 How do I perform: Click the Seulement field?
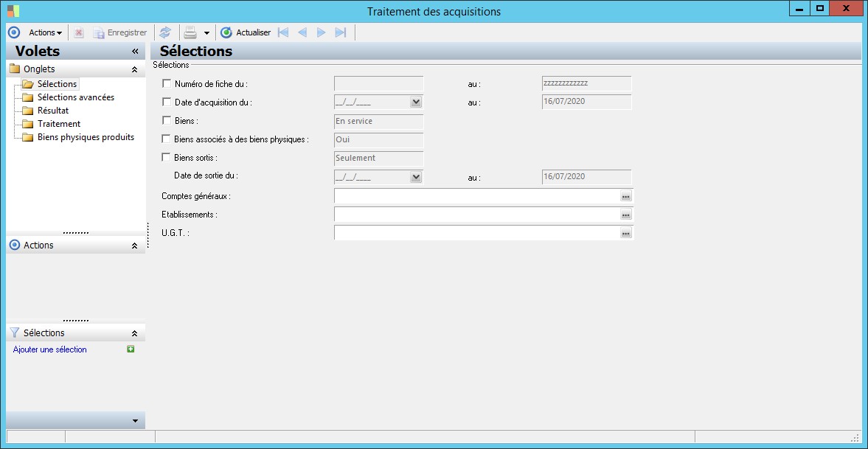[378, 159]
